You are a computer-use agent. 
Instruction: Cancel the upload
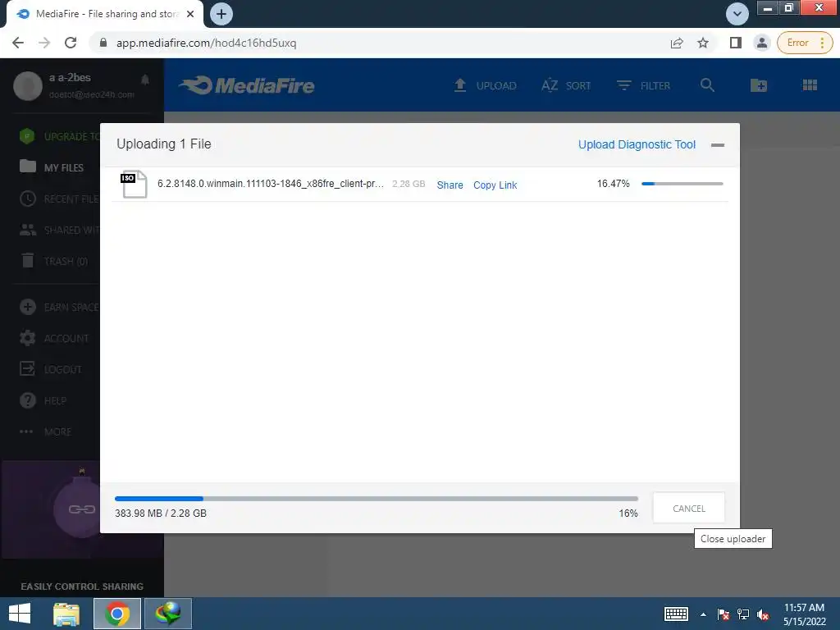point(689,508)
